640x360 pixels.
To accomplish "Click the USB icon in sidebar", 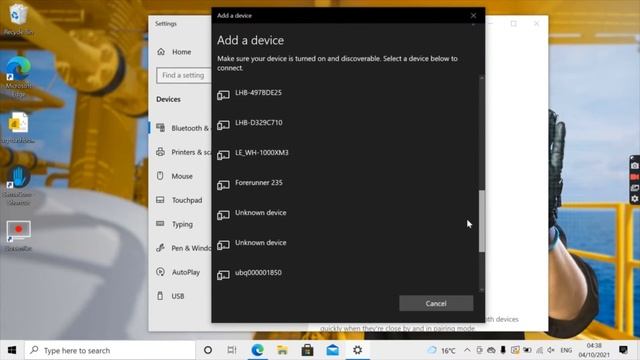I will click(160, 296).
